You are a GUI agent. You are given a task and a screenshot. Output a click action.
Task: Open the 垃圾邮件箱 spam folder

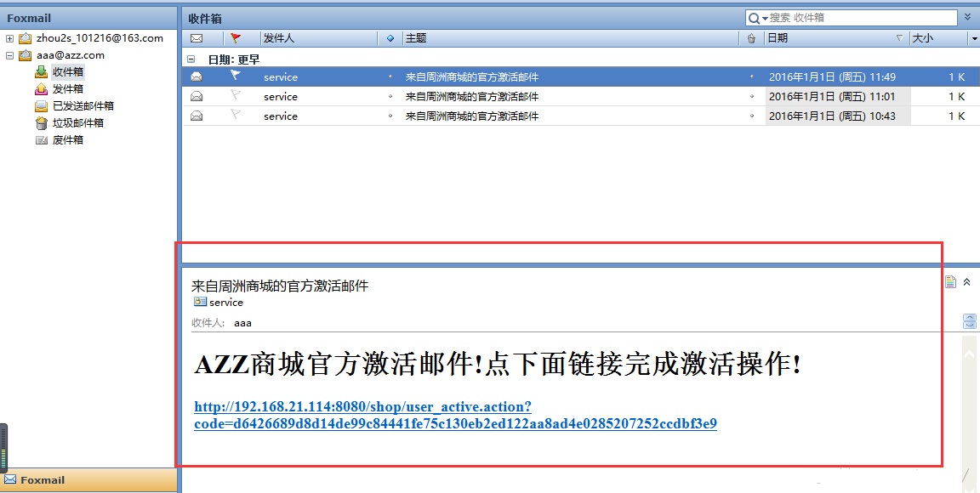(78, 122)
